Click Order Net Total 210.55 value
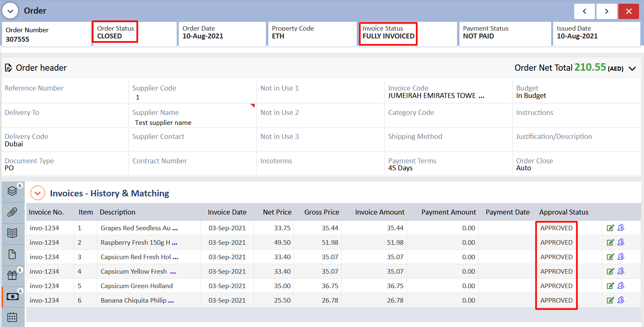Image resolution: width=644 pixels, height=327 pixels. click(x=590, y=67)
